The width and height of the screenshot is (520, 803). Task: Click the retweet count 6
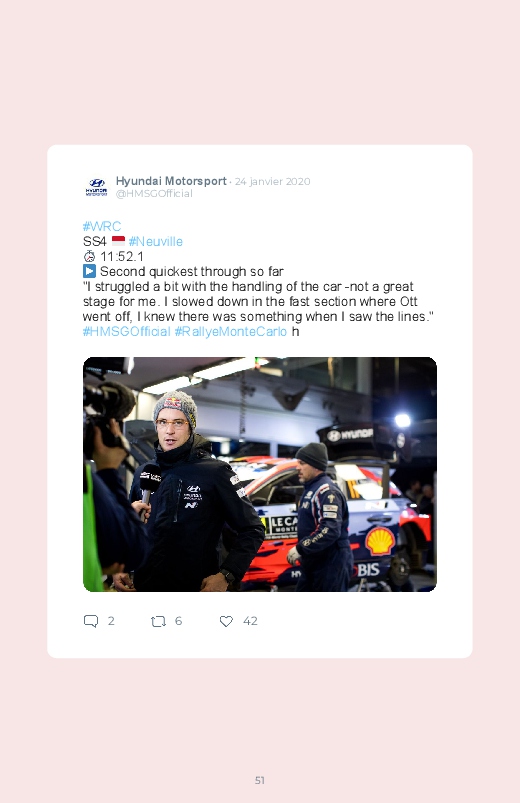pyautogui.click(x=178, y=621)
